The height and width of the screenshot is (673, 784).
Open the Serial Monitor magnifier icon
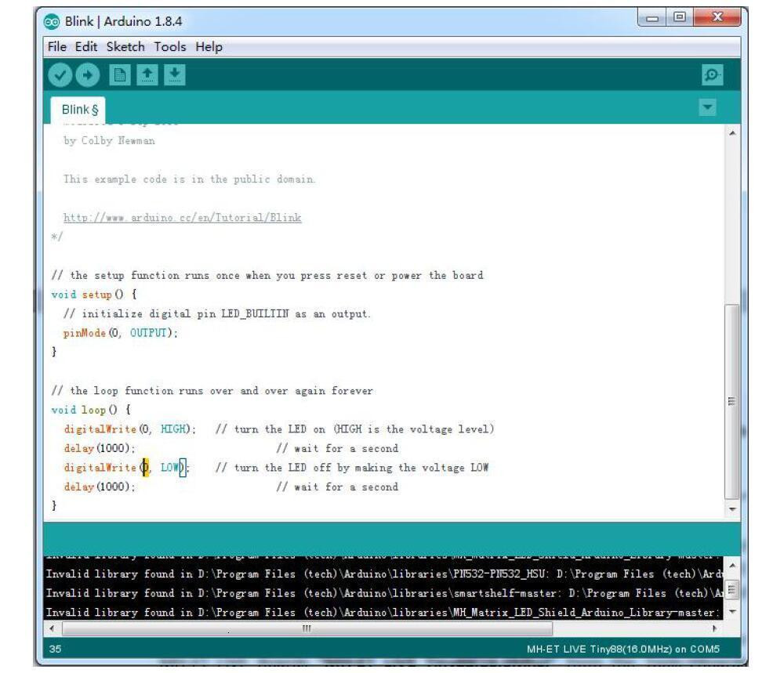[x=712, y=75]
